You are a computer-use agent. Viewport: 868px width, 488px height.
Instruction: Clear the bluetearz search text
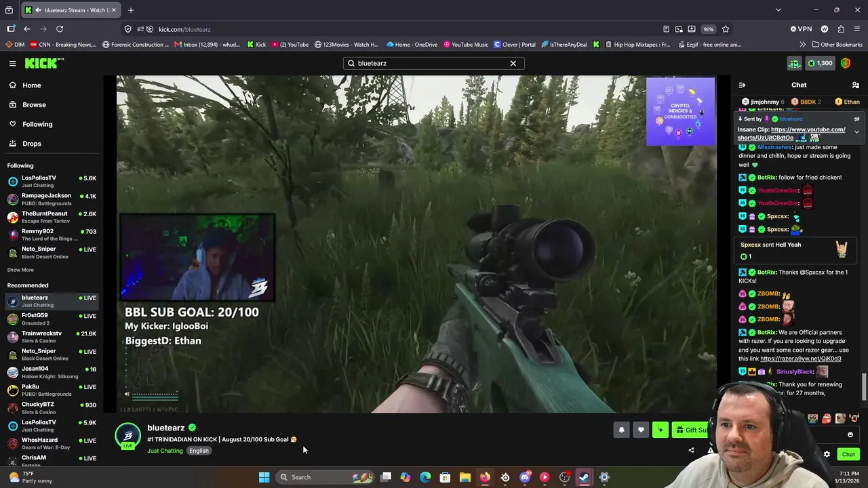[513, 63]
